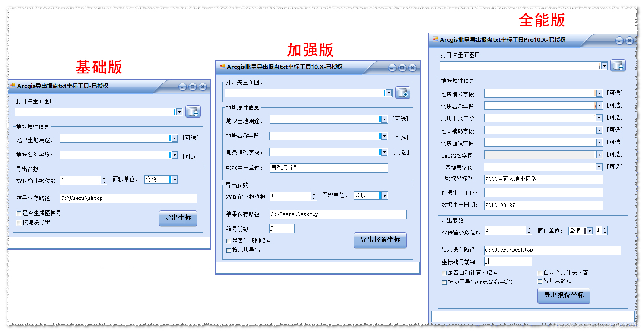Tick 是否生成图幅号 in 基础版 window
Screen dimensions: 644x332
(x=19, y=214)
